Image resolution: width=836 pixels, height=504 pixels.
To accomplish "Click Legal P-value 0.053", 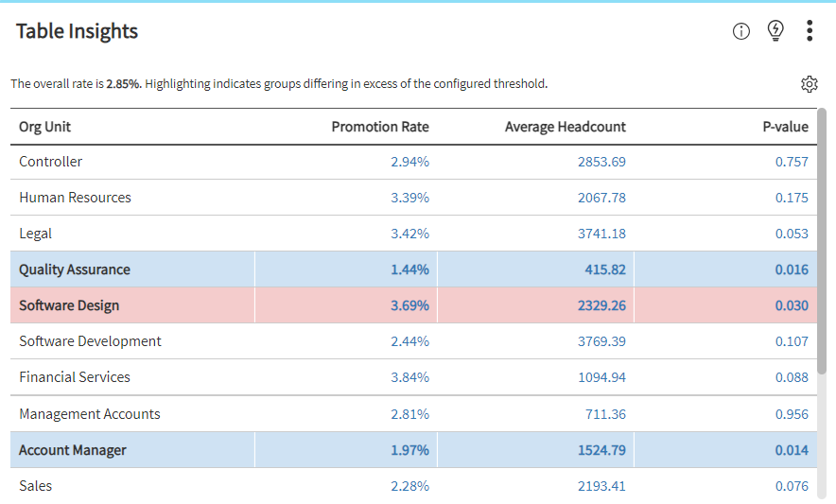I will (x=792, y=234).
